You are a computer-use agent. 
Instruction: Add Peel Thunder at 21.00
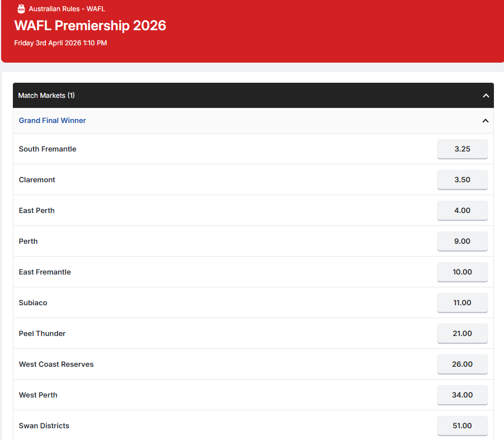point(462,334)
